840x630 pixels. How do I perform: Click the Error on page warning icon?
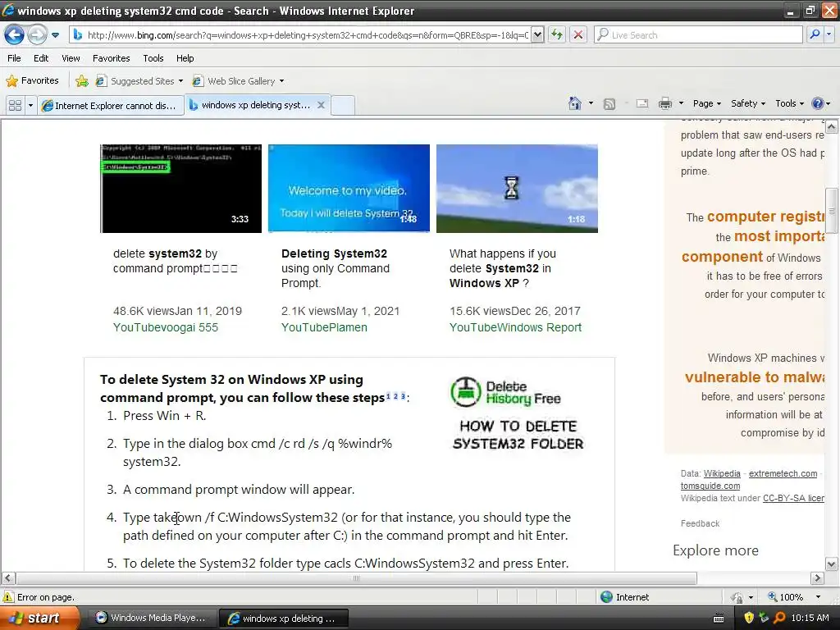coord(8,597)
